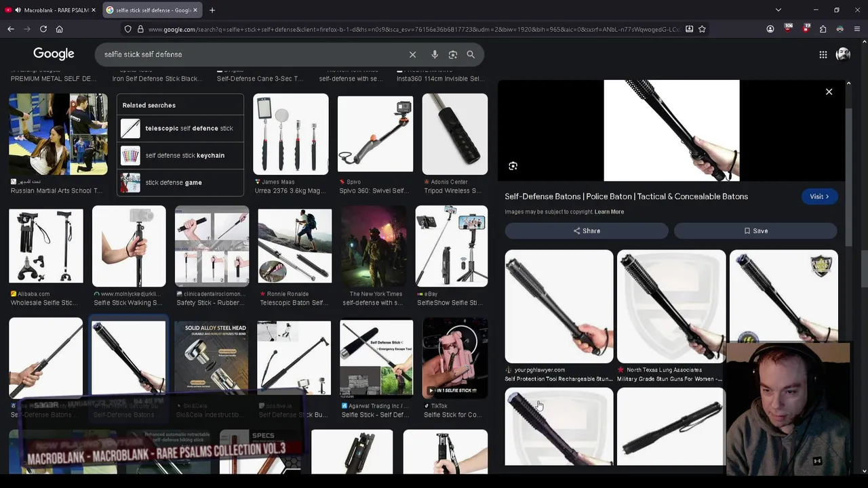Viewport: 868px width, 488px height.
Task: Open a new browser tab
Action: [x=212, y=10]
